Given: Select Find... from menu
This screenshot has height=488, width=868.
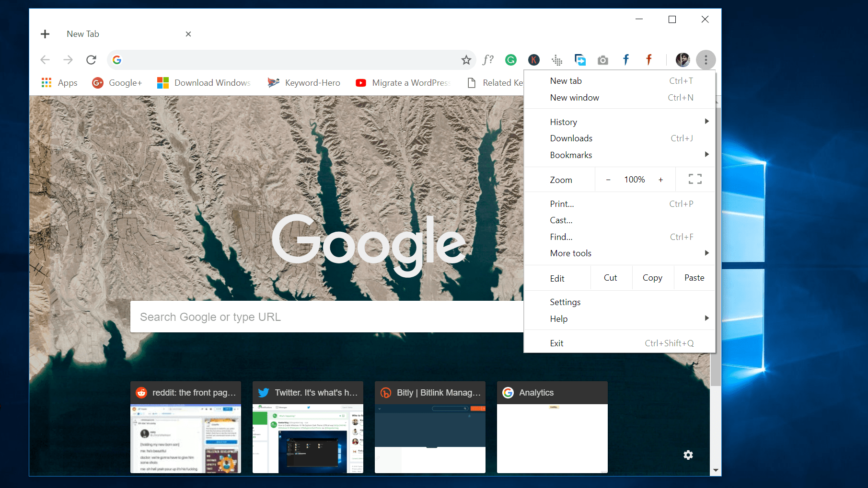Looking at the screenshot, I should [x=620, y=237].
